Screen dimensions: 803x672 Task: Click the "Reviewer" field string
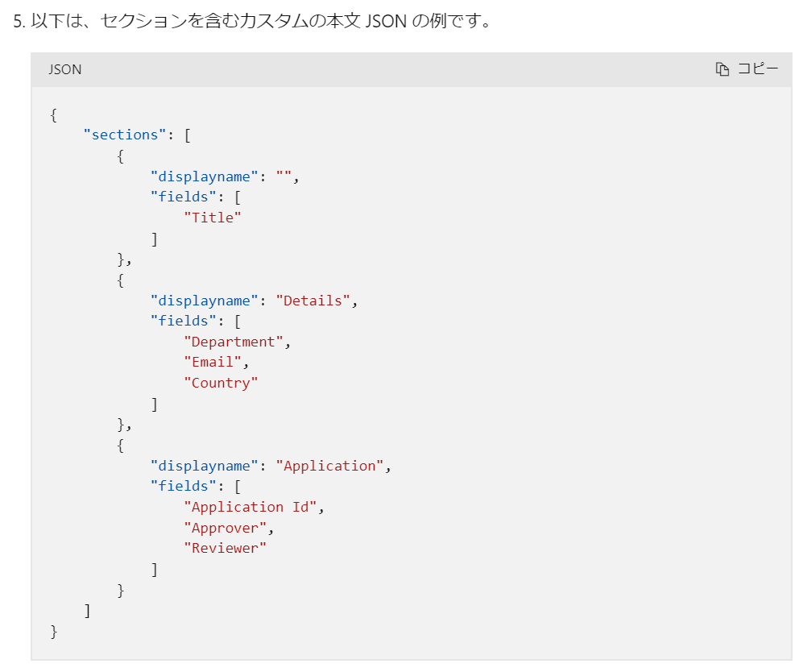226,549
